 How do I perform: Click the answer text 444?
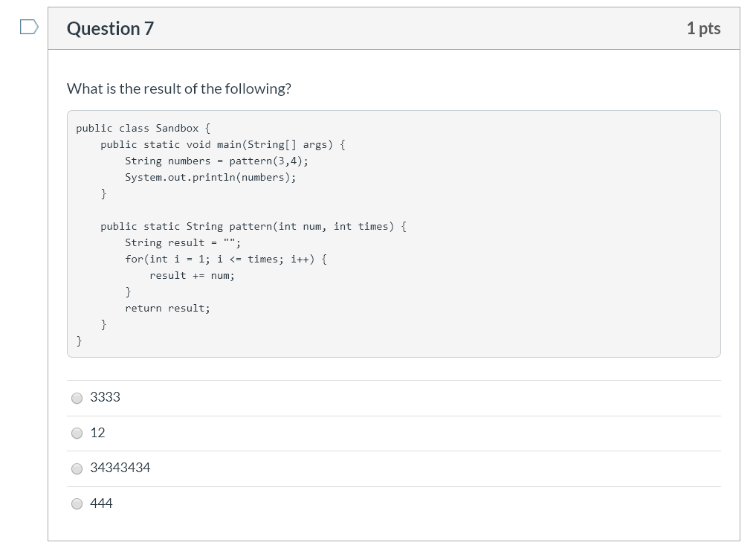[101, 503]
